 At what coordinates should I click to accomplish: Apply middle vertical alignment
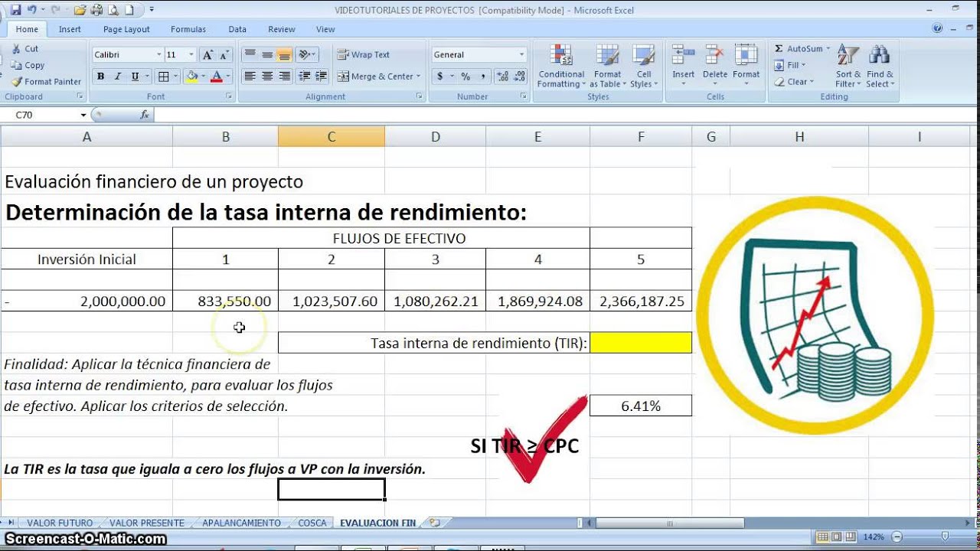pos(267,54)
